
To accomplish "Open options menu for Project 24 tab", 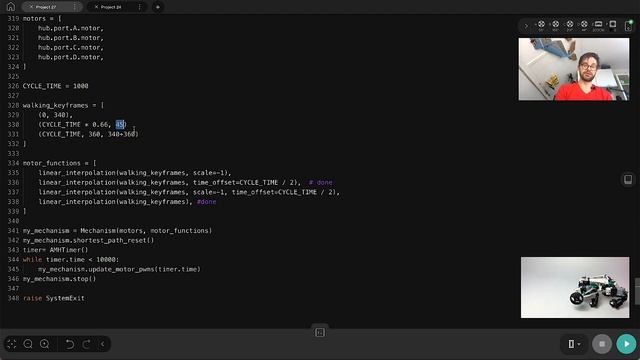I will pos(139,7).
